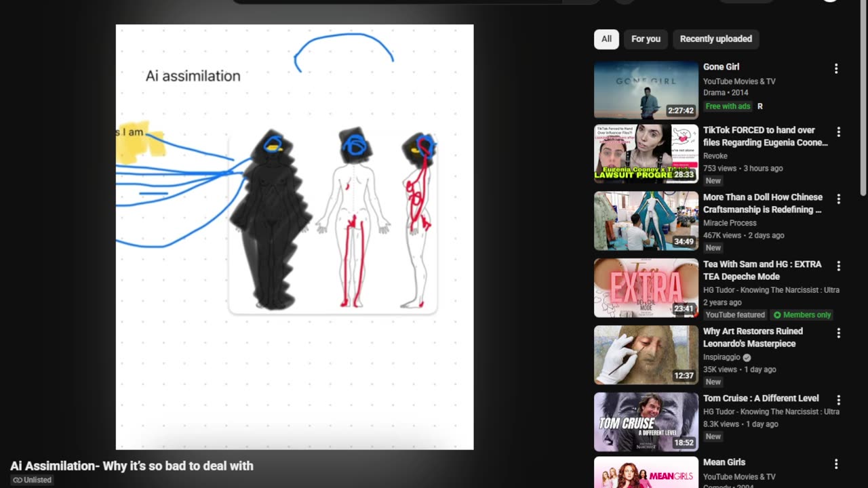Click the Unlisted label under title
Viewport: 868px width, 488px height.
pos(37,480)
